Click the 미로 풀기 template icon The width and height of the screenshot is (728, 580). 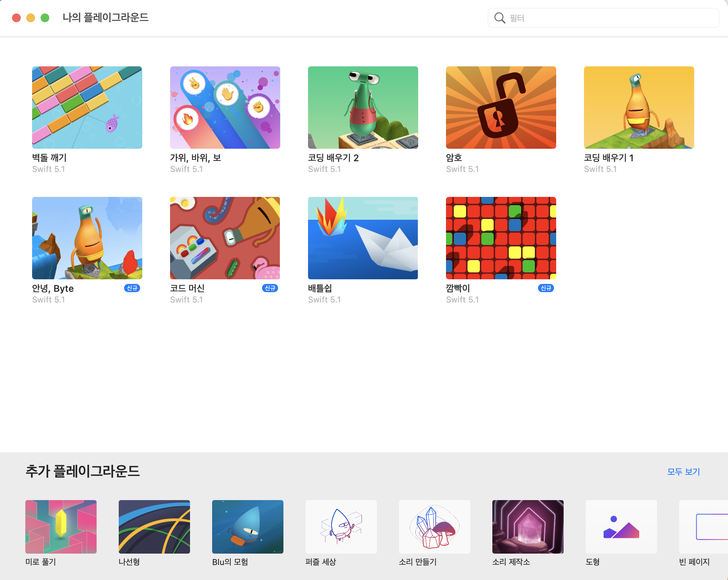pos(61,526)
